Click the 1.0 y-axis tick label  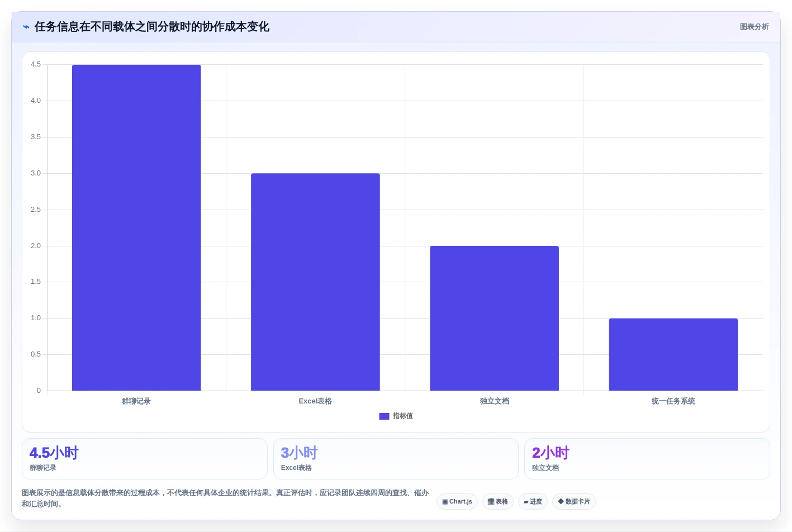(x=36, y=318)
